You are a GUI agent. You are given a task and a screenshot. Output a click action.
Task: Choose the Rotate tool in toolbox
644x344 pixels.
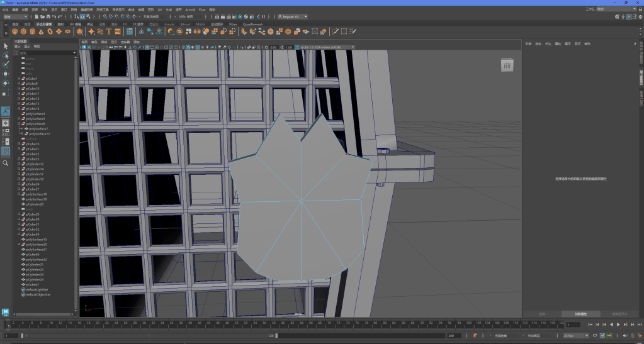point(6,84)
